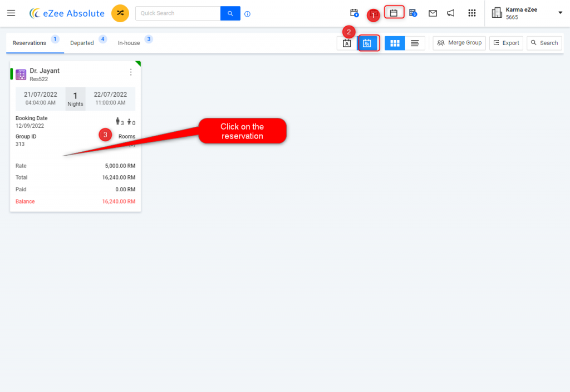The height and width of the screenshot is (392, 570).
Task: Click the departure date 22/07/2022
Action: click(110, 95)
